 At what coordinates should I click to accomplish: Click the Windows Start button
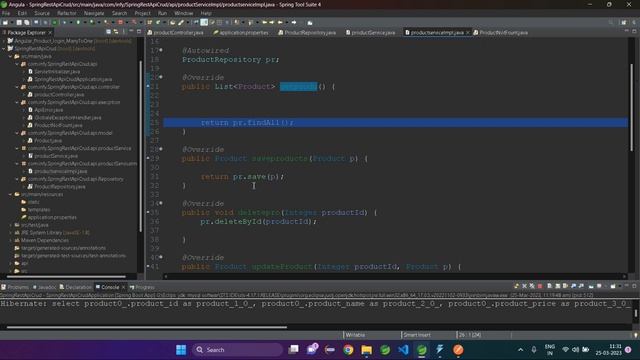(x=181, y=350)
